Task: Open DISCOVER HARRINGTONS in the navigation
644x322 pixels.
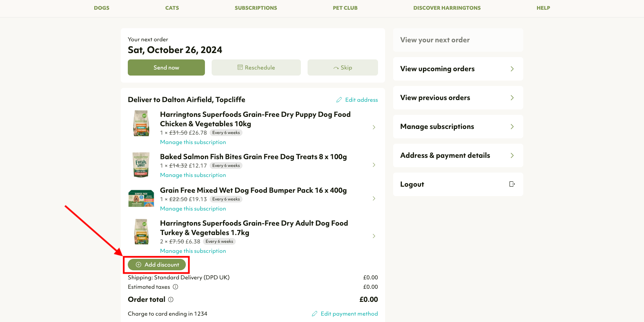Action: (447, 8)
